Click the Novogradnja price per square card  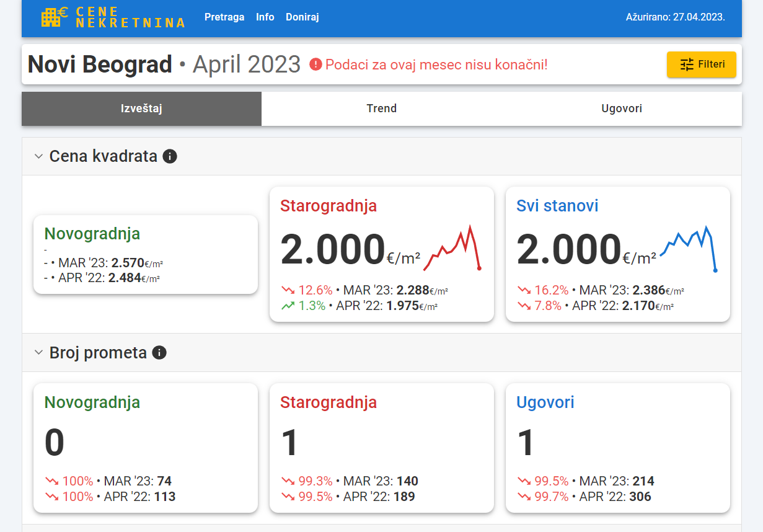tap(145, 254)
